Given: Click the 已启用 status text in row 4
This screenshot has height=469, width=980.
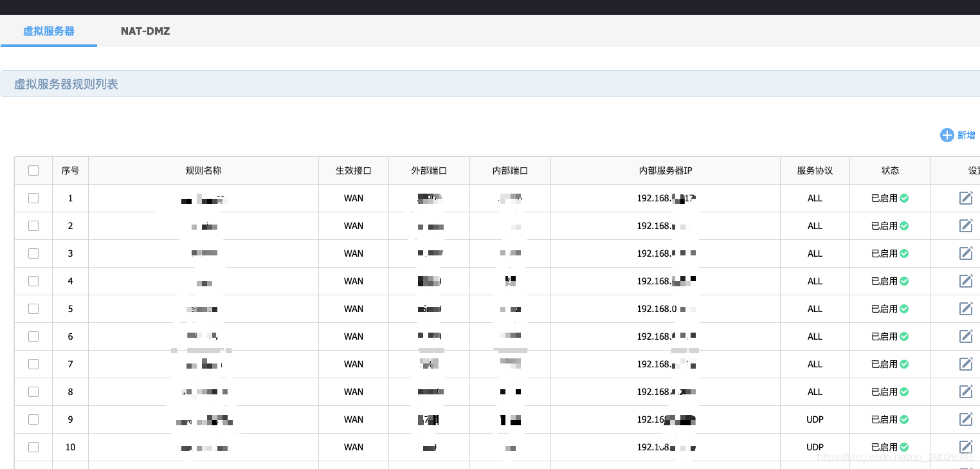Looking at the screenshot, I should point(884,281).
